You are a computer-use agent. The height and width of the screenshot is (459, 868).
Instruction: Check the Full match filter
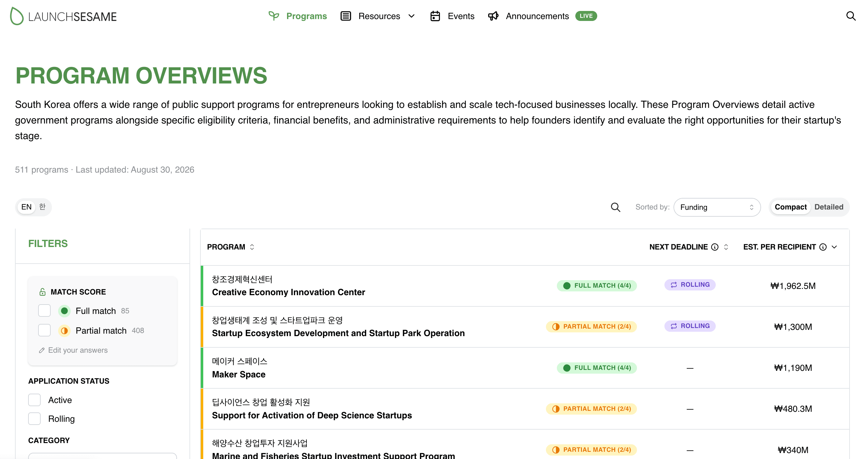[x=44, y=311]
